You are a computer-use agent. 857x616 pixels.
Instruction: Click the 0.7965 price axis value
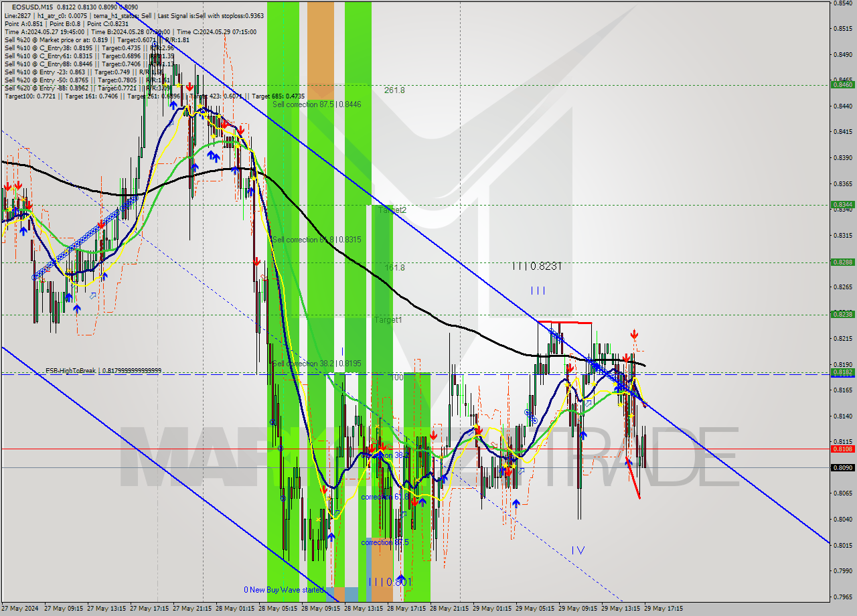click(x=842, y=597)
